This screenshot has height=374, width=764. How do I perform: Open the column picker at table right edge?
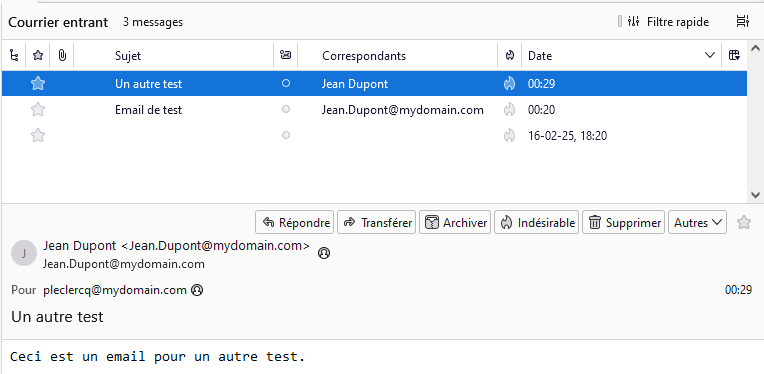(x=734, y=56)
